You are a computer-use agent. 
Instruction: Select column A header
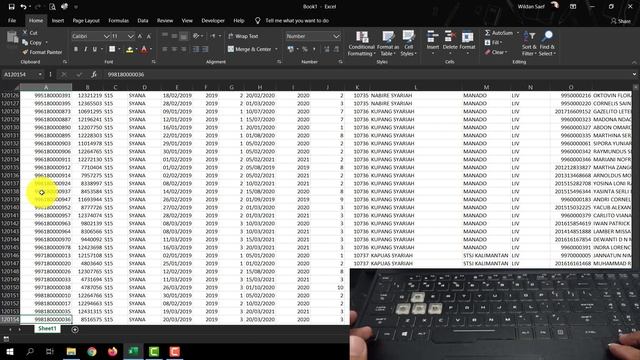click(x=46, y=87)
